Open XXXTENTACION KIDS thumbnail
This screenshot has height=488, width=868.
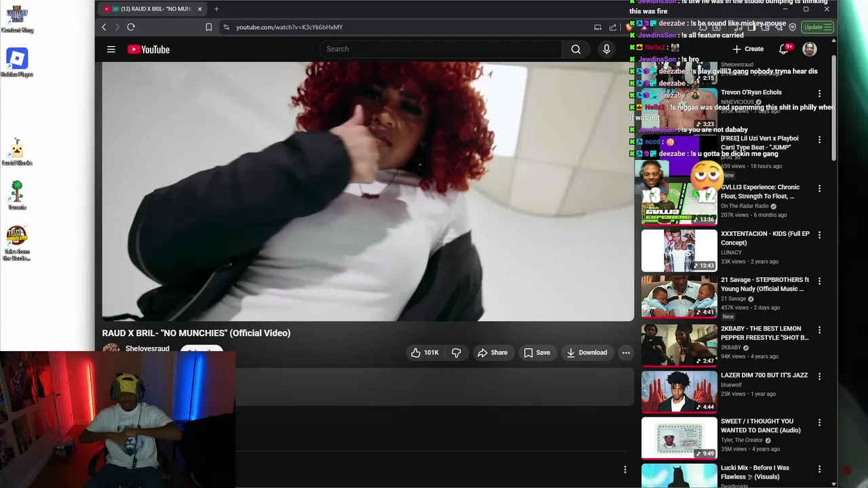679,250
